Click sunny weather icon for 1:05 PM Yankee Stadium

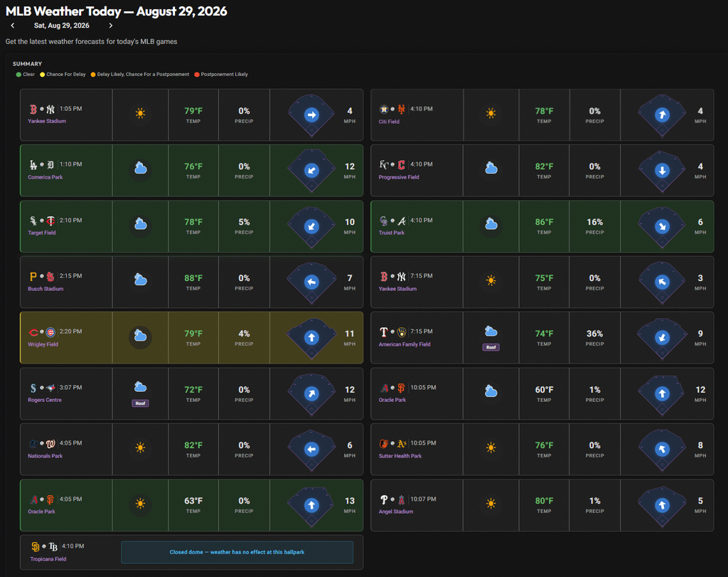coord(140,113)
